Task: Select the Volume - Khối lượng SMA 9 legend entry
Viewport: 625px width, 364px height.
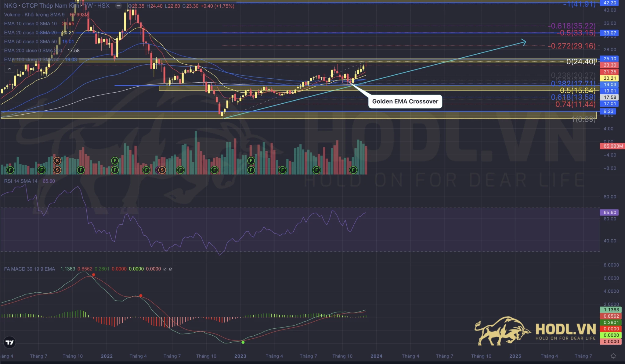Action: tap(34, 14)
